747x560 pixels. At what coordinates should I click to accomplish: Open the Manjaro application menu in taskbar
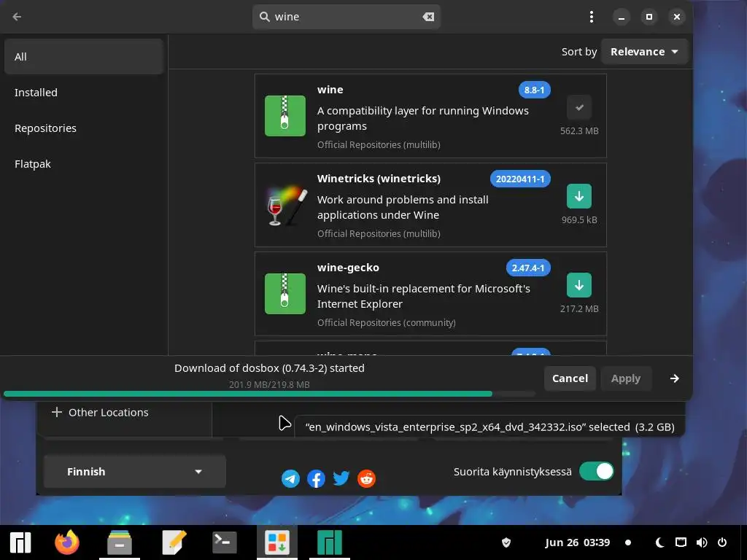(x=20, y=542)
